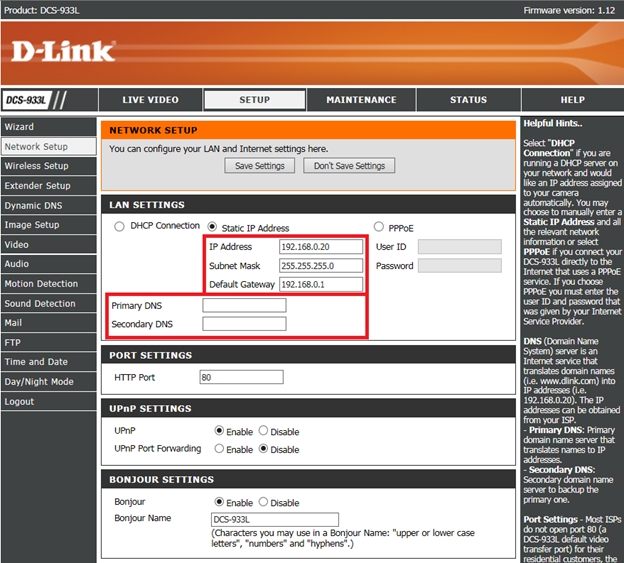This screenshot has height=563, width=624.
Task: Disable Bonjour radio option
Action: [x=263, y=502]
